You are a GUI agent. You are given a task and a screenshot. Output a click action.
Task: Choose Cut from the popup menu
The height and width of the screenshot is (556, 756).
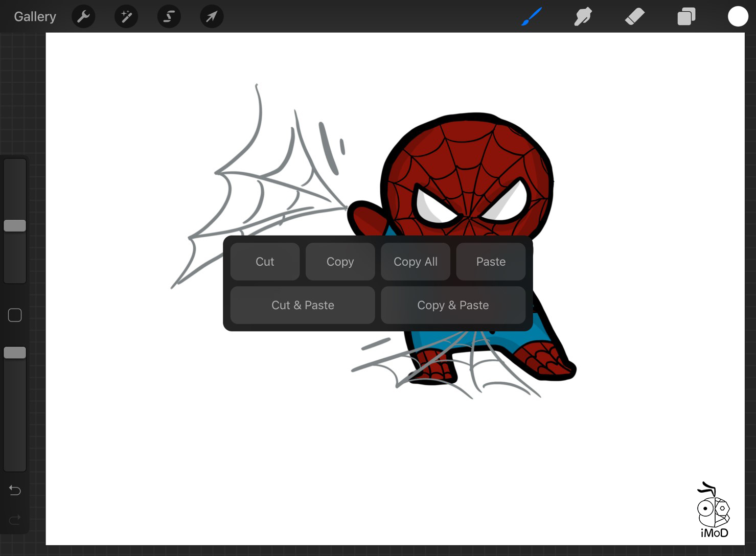pos(265,262)
